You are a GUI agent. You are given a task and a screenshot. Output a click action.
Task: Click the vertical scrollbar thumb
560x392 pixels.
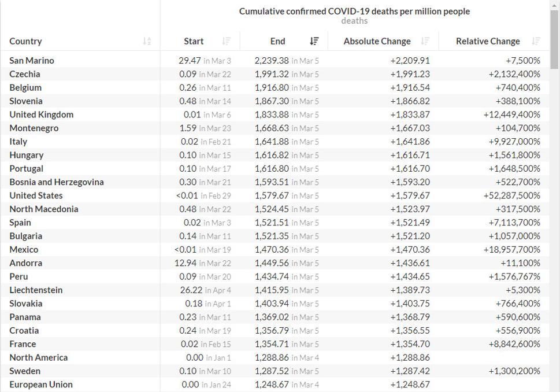click(554, 39)
